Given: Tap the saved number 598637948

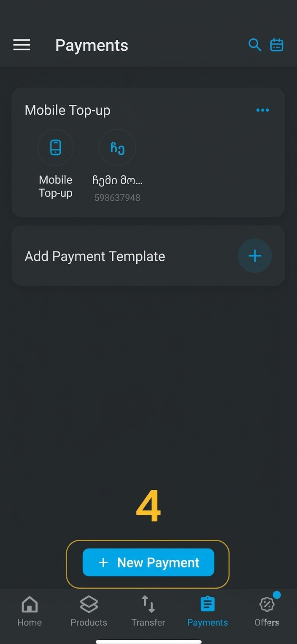Looking at the screenshot, I should pos(117,198).
